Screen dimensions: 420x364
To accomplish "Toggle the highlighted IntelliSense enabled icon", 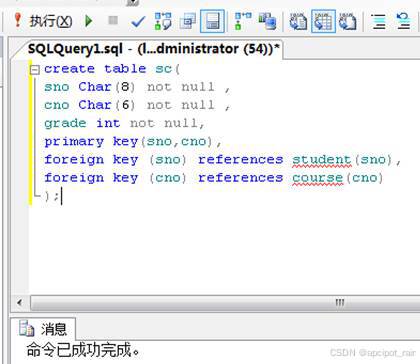I will click(x=212, y=21).
